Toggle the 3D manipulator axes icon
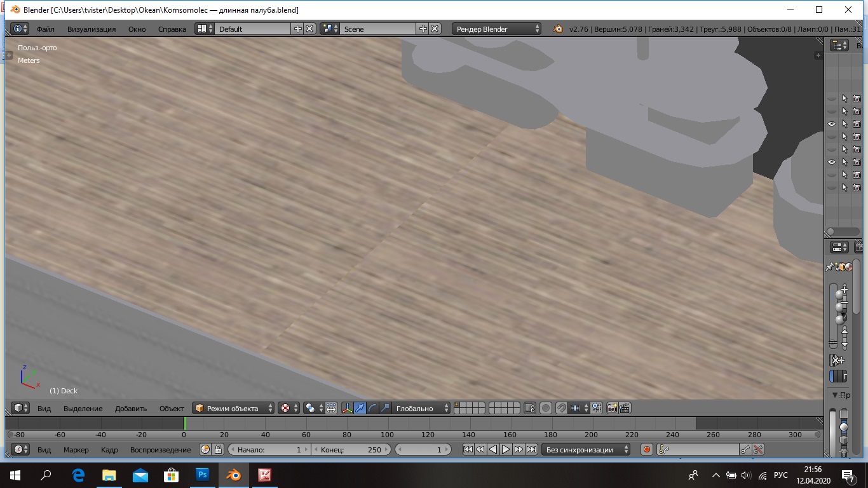This screenshot has height=488, width=868. [348, 408]
